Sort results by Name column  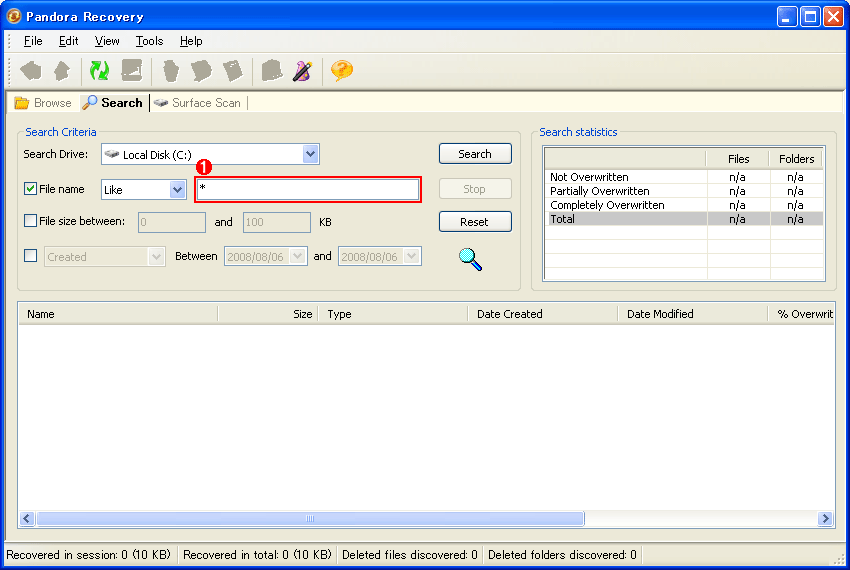tap(118, 314)
